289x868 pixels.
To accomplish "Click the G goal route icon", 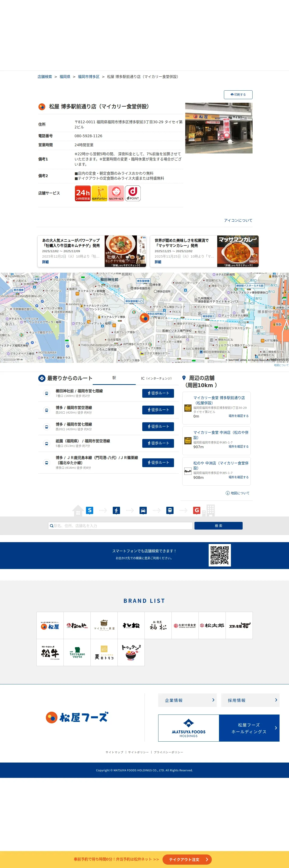I will (197, 510).
